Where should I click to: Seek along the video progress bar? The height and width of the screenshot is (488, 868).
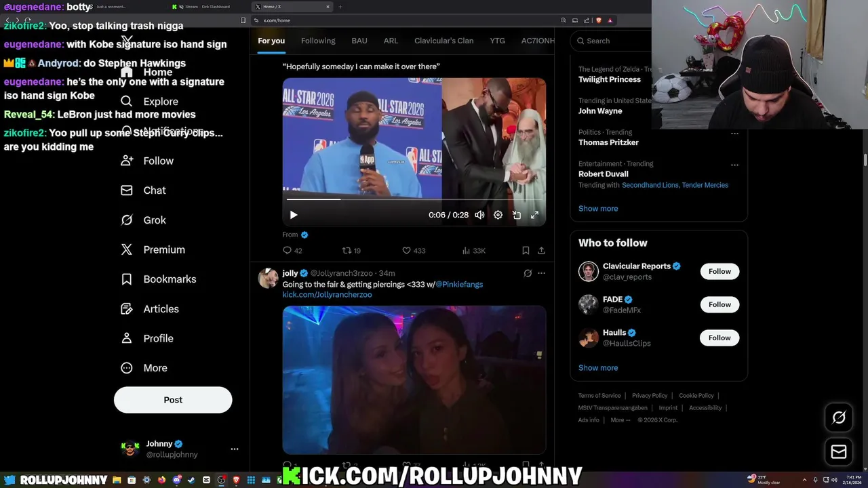coord(414,199)
